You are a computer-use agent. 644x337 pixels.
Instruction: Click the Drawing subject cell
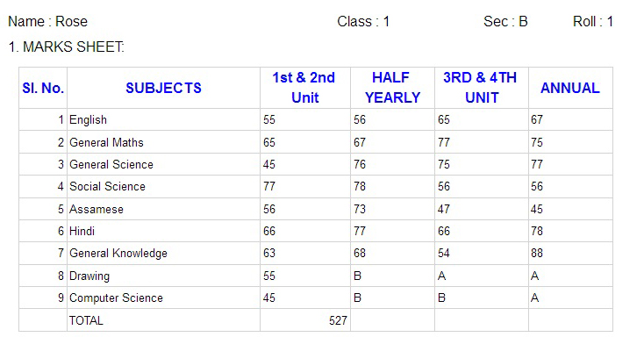point(163,276)
